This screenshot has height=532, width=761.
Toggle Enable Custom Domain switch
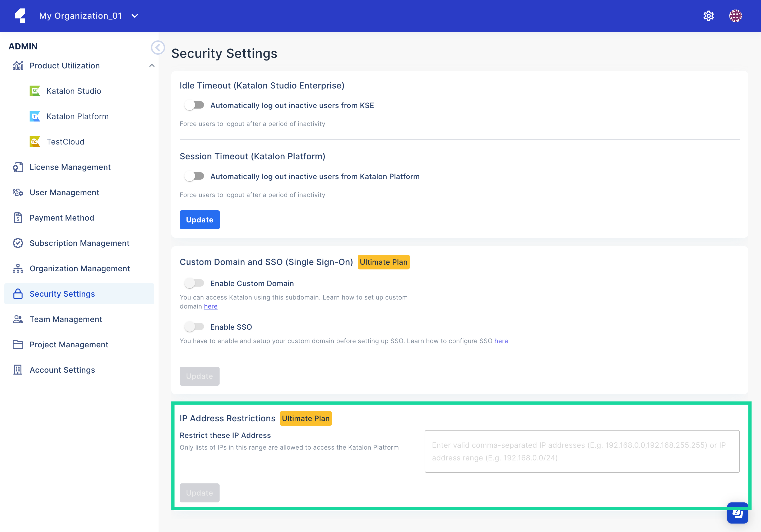pos(194,283)
